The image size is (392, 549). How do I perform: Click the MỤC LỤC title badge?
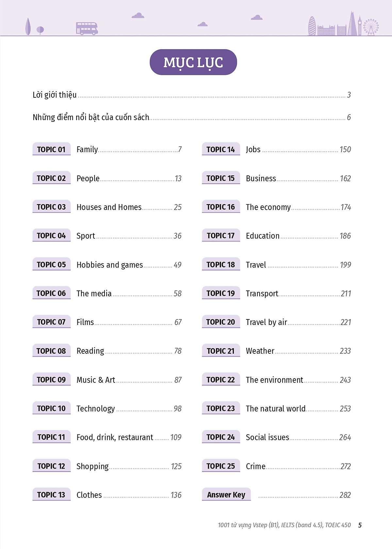193,62
